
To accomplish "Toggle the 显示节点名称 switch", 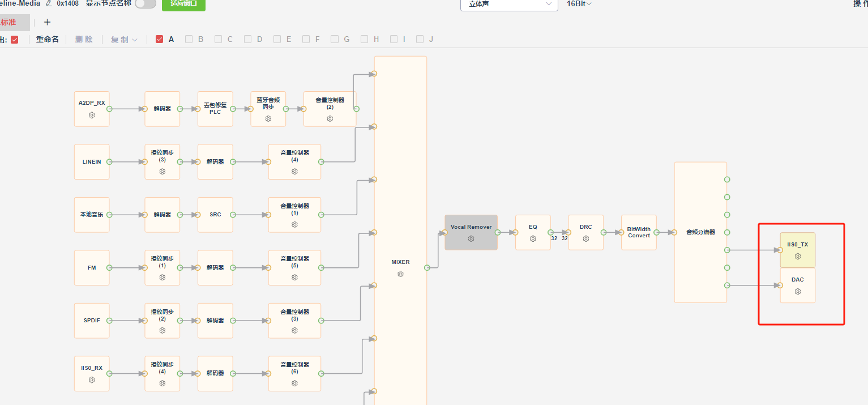I will pyautogui.click(x=146, y=3).
